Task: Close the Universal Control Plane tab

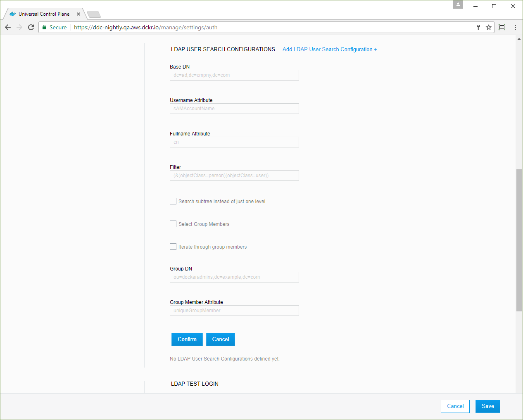Action: pyautogui.click(x=78, y=14)
